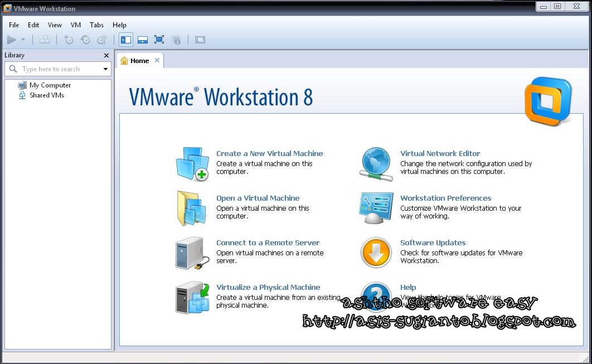Open the Help menu

coord(119,25)
